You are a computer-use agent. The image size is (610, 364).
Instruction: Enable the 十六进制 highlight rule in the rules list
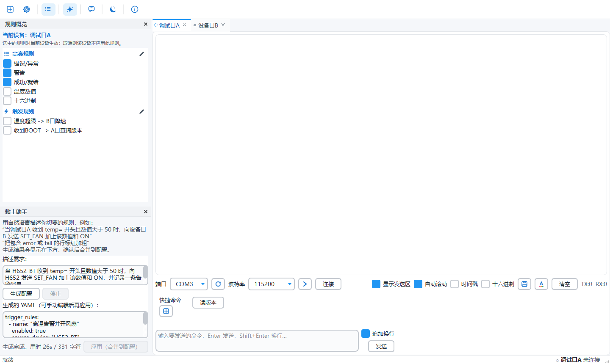[7, 101]
